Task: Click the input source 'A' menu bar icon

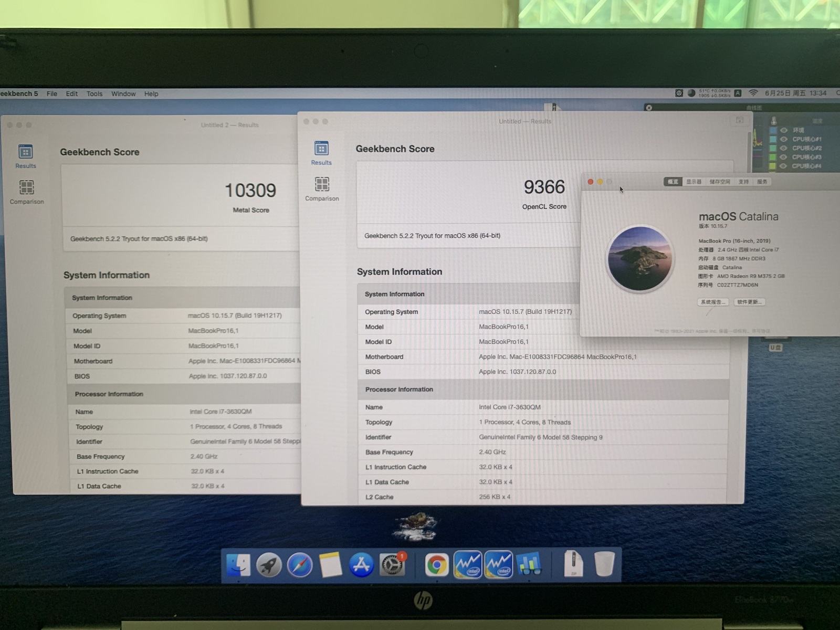Action: coord(738,93)
